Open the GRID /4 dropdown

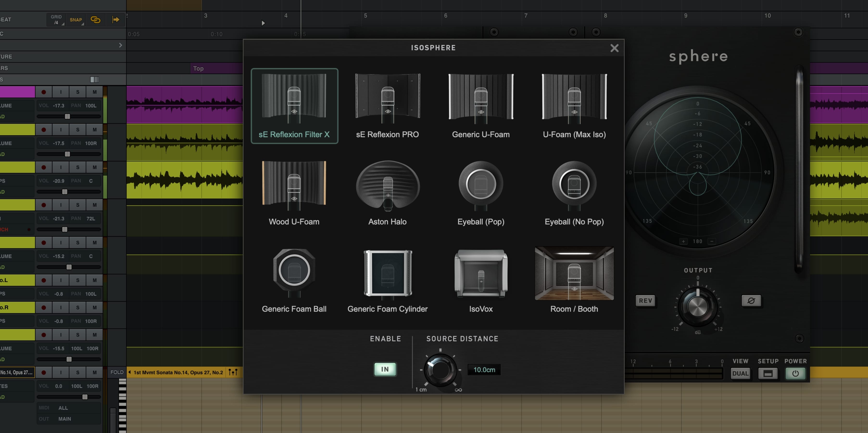coord(56,19)
